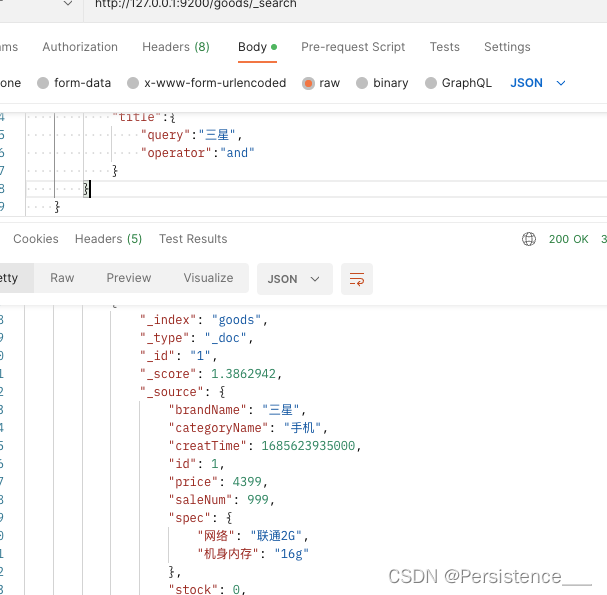View response Headers (5) tab
Screen dimensions: 607x595
pyautogui.click(x=108, y=239)
